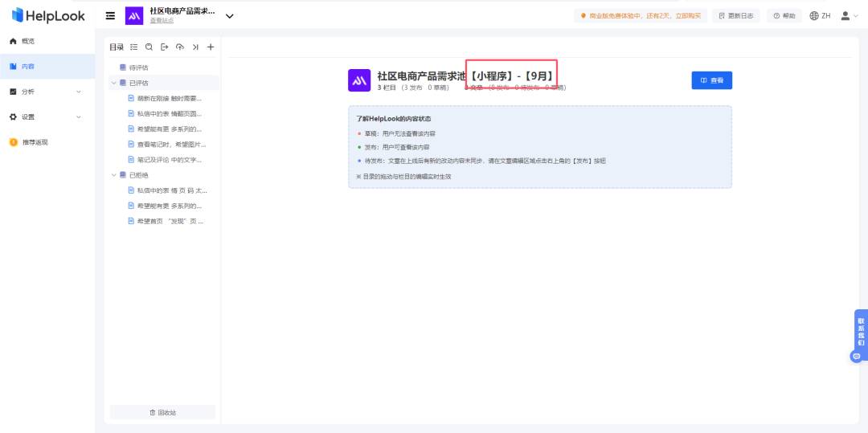Image resolution: width=868 pixels, height=433 pixels.
Task: Open article 希望首页 "发现"页...
Action: [170, 221]
